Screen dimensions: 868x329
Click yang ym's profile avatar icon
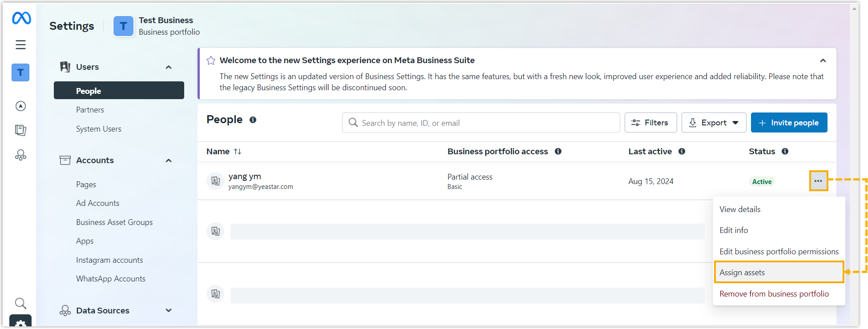pos(215,181)
